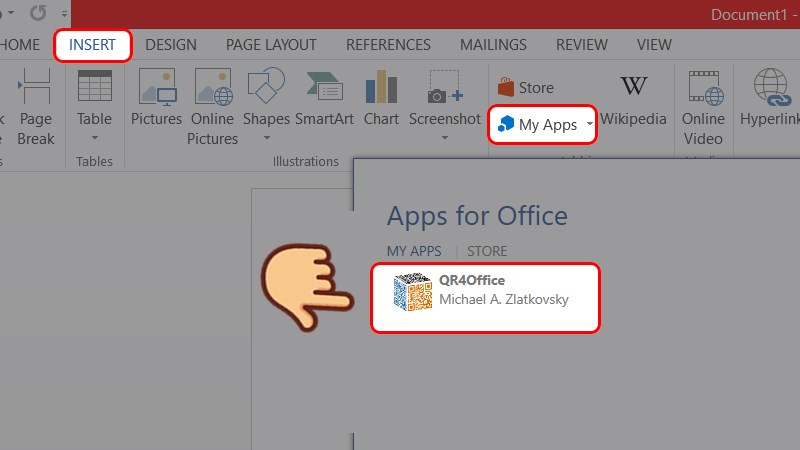Insert Pictures from this device
The image size is (800, 450).
(157, 98)
